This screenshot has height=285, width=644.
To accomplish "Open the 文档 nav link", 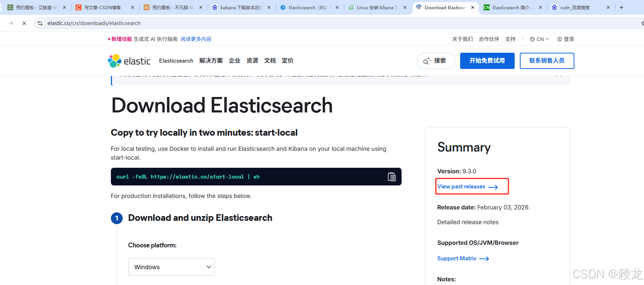I will [270, 61].
